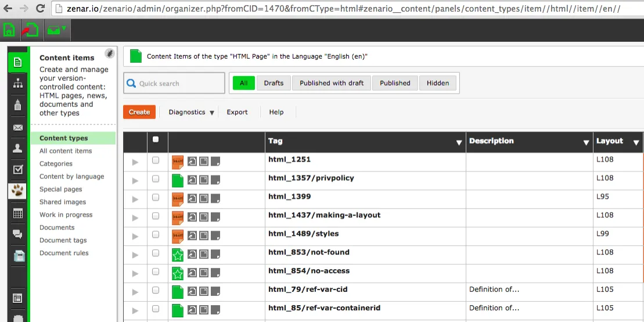The image size is (644, 322).
Task: Expand the html_1399 row arrow
Action: coord(135,199)
